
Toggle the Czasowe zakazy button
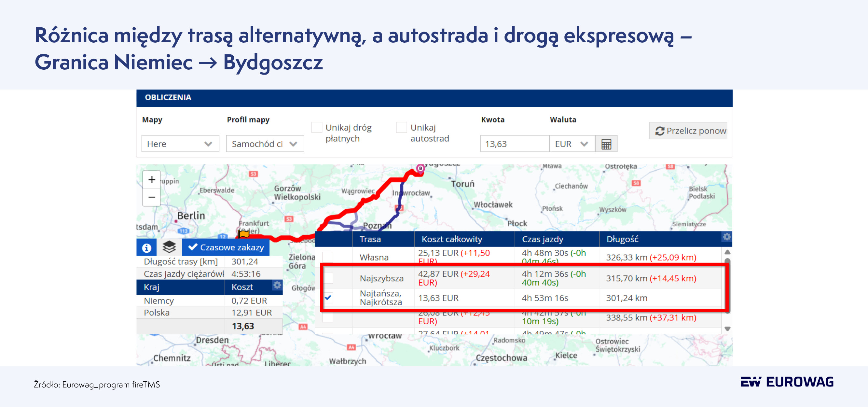click(226, 247)
